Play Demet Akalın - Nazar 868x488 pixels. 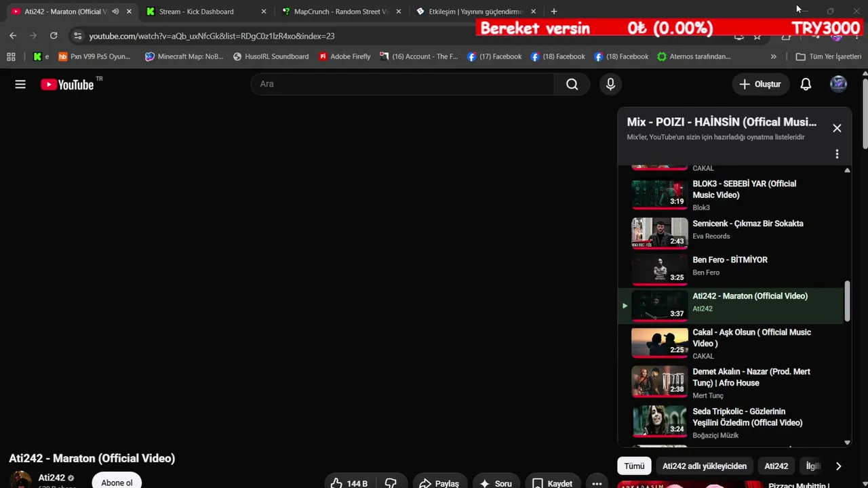point(730,383)
